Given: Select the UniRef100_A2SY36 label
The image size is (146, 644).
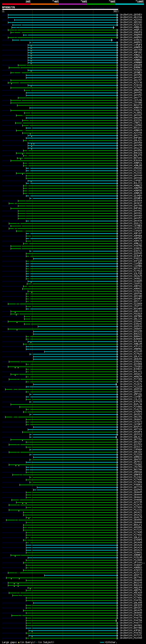Looking at the screenshot, I should 131,82.
